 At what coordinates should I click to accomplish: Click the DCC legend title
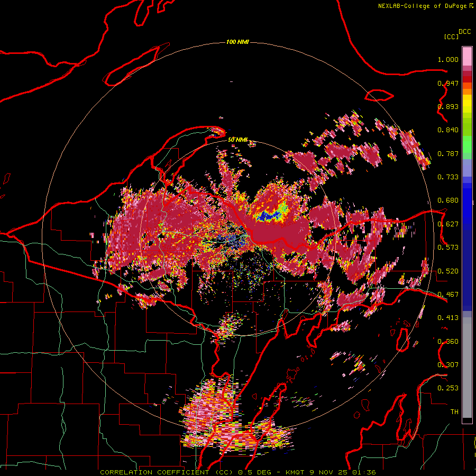(465, 32)
